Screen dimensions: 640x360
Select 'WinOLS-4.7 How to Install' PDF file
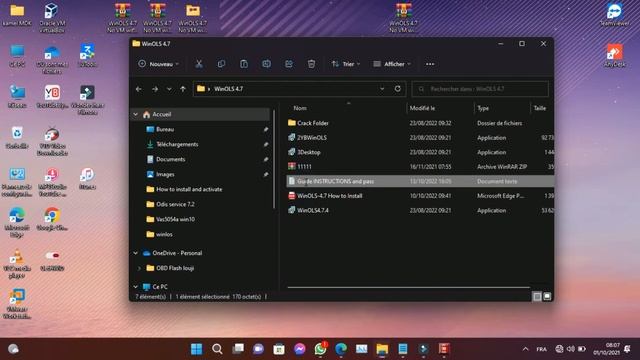[x=420, y=196]
